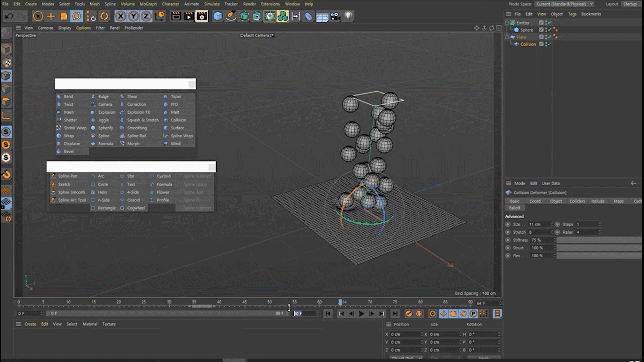Open Edit Render Settings icon
Screen dimensions: 644x362
(x=201, y=16)
